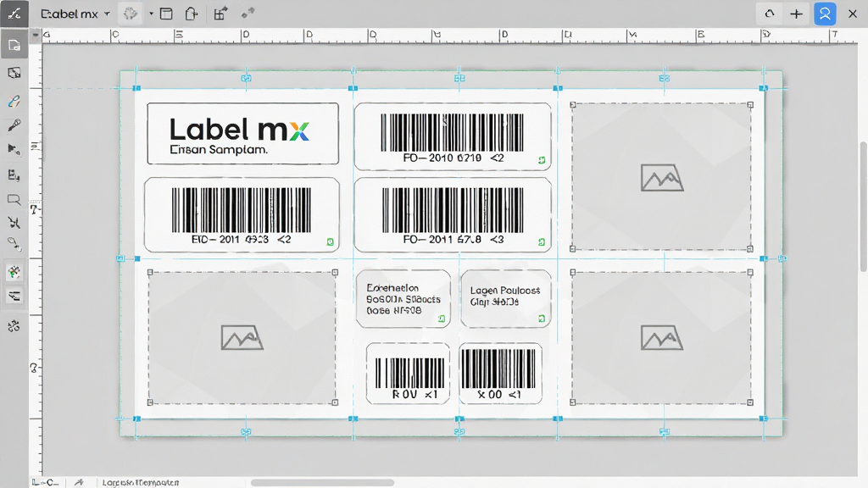This screenshot has height=488, width=868.
Task: Select the top-right image placeholder
Action: point(661,177)
